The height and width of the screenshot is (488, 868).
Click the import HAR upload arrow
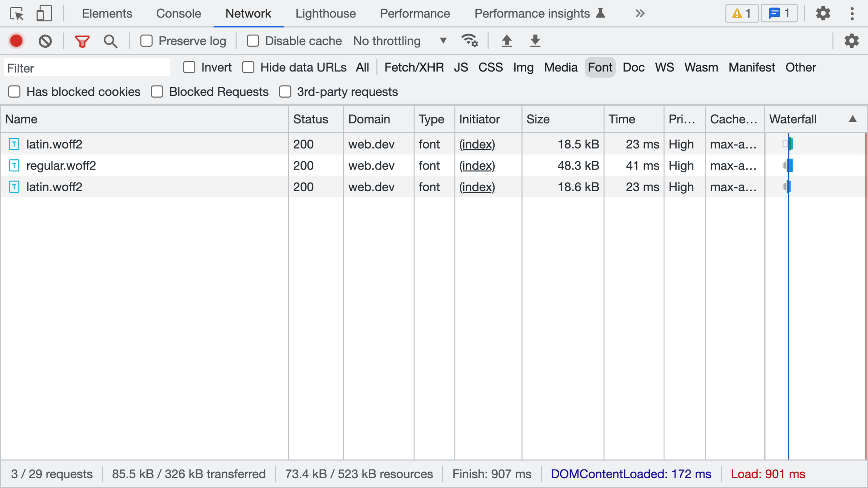pos(507,40)
